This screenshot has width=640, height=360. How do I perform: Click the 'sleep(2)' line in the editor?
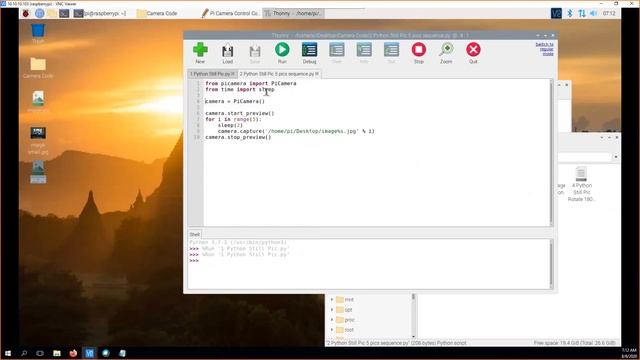click(230, 125)
